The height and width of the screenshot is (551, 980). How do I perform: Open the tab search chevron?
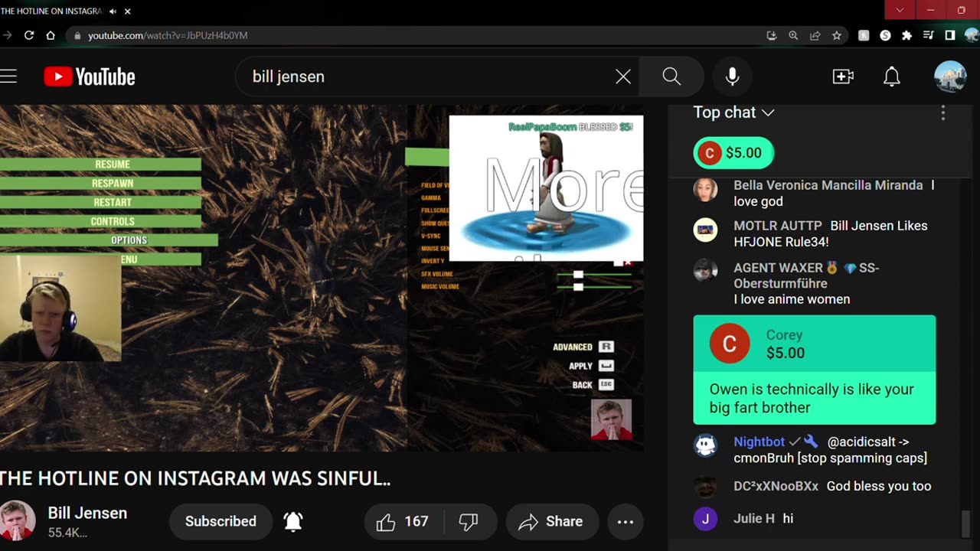[900, 10]
